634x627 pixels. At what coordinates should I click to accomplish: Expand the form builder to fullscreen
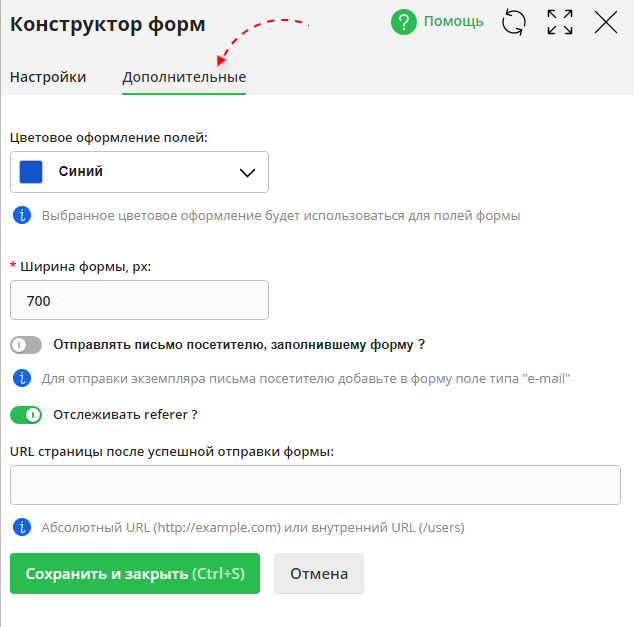560,22
